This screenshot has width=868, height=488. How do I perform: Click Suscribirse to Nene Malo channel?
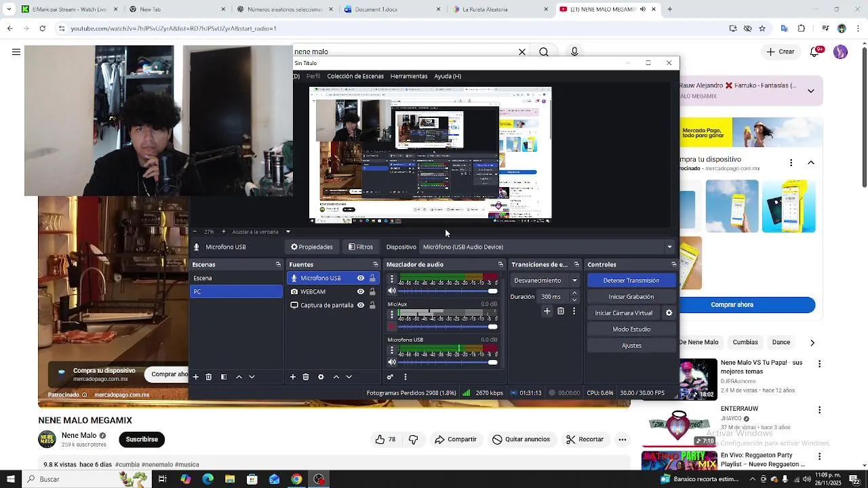click(142, 439)
